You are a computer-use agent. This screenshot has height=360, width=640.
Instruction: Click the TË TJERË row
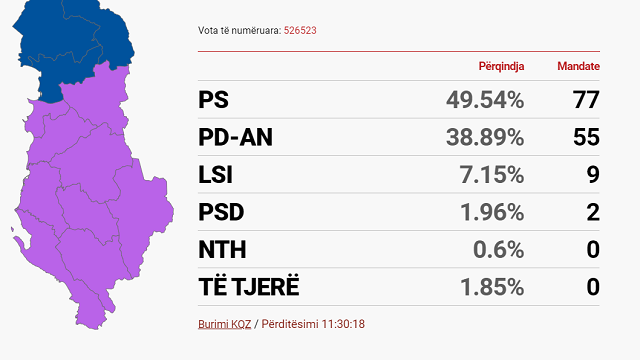point(399,287)
